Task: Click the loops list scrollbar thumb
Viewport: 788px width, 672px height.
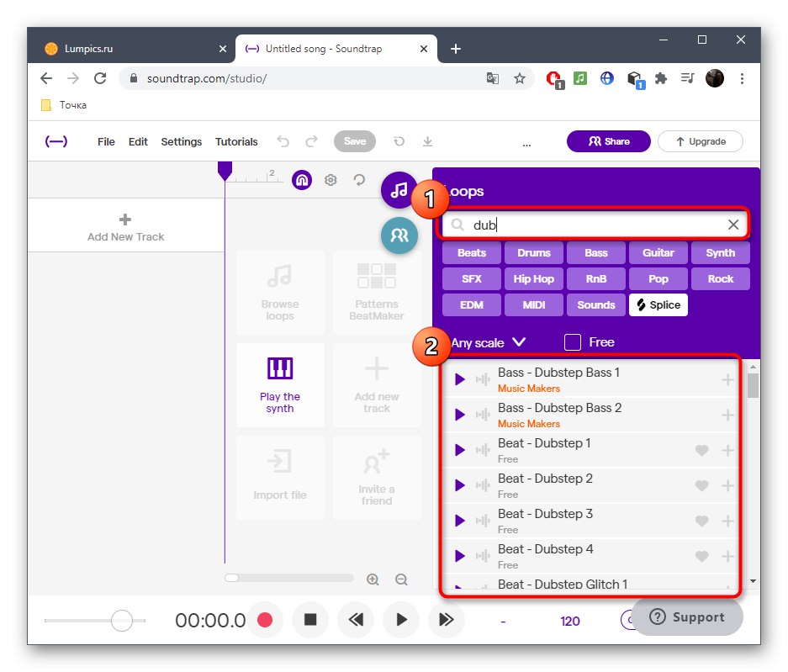Action: (753, 385)
